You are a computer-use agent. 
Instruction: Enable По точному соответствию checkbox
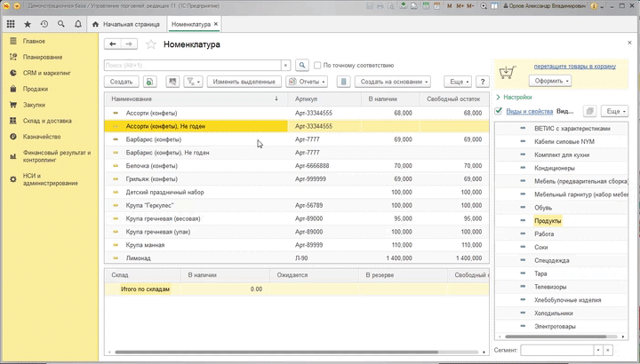317,65
